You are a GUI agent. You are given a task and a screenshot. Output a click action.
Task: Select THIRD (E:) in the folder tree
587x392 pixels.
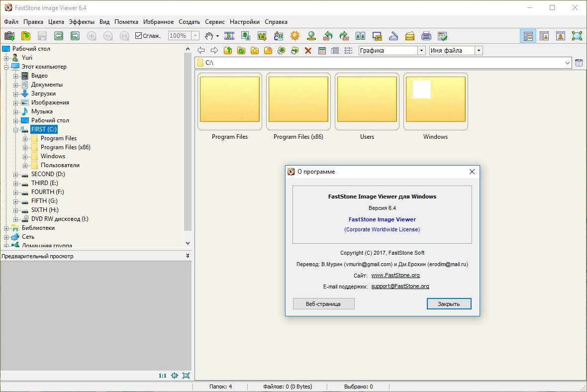45,183
